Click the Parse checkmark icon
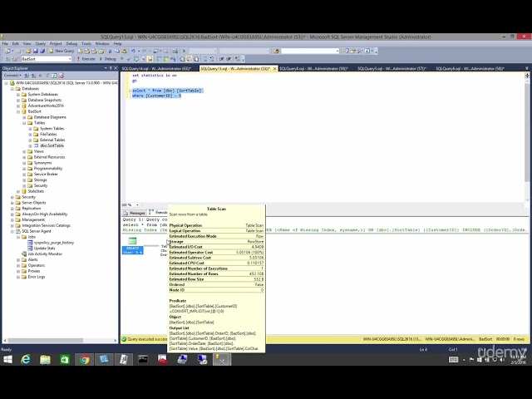The height and width of the screenshot is (399, 532). point(129,59)
